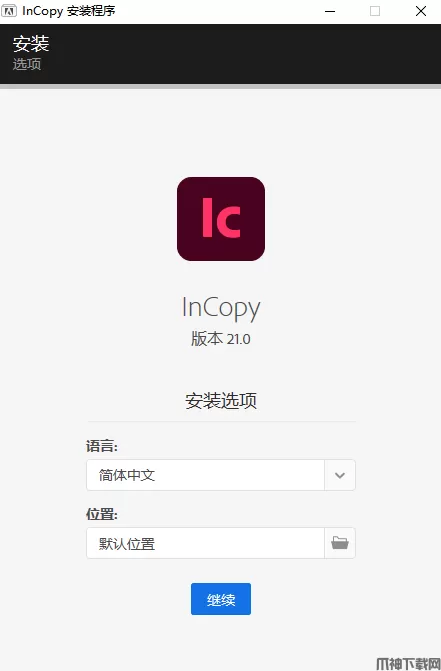Click the disabled maximize window button

point(375,11)
